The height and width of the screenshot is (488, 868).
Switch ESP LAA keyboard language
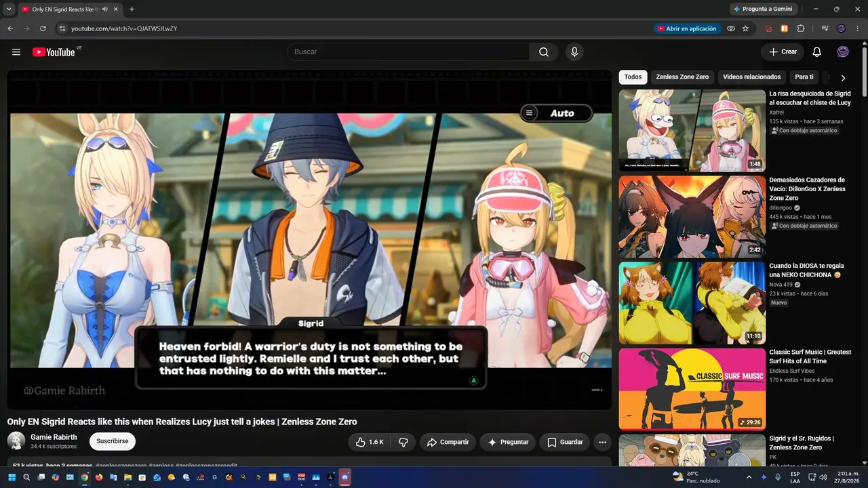pyautogui.click(x=795, y=477)
